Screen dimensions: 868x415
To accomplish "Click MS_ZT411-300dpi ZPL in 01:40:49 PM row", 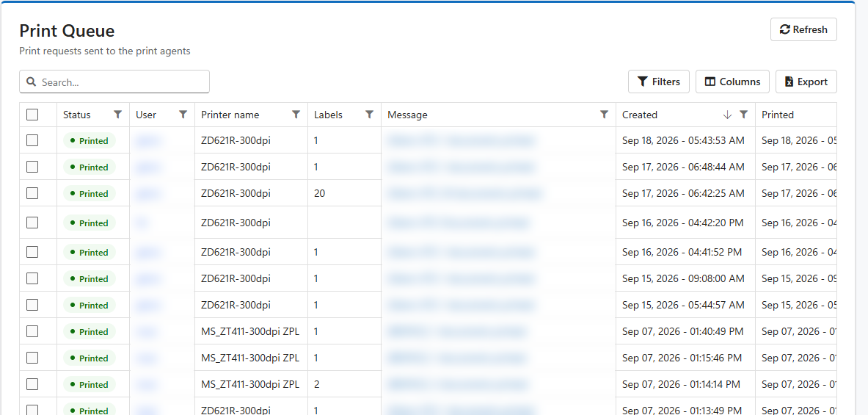I will point(250,331).
